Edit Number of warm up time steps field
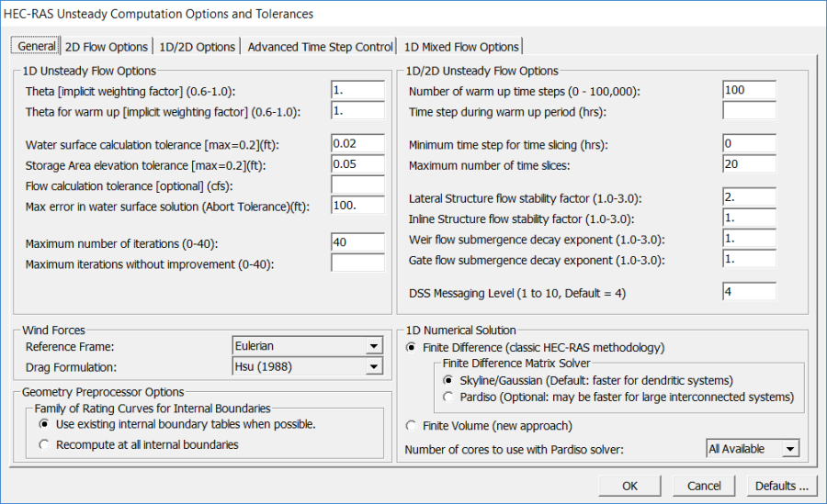827x504 pixels. 749,90
